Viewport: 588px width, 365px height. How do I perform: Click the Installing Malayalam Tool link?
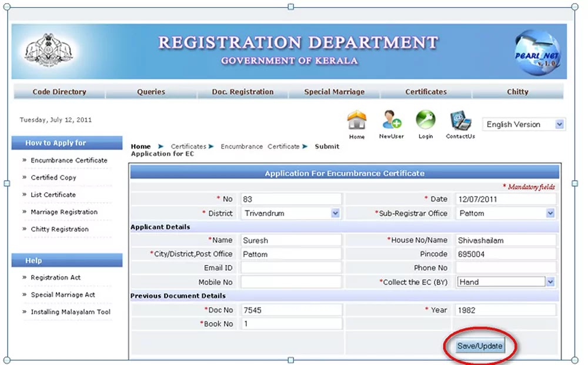coord(71,312)
